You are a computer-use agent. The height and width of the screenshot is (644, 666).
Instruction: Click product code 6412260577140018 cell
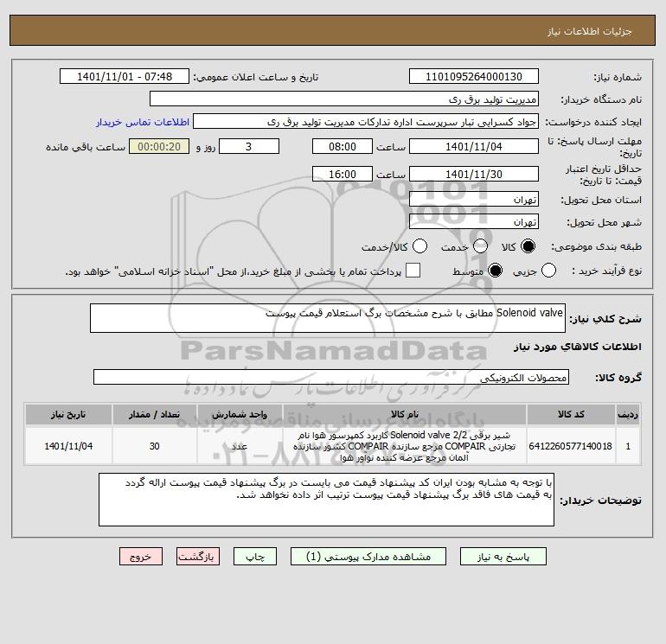coord(571,446)
